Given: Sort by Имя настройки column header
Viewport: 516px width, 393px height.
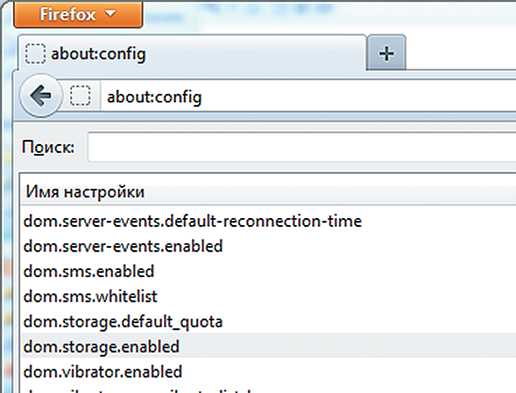Looking at the screenshot, I should point(269,192).
